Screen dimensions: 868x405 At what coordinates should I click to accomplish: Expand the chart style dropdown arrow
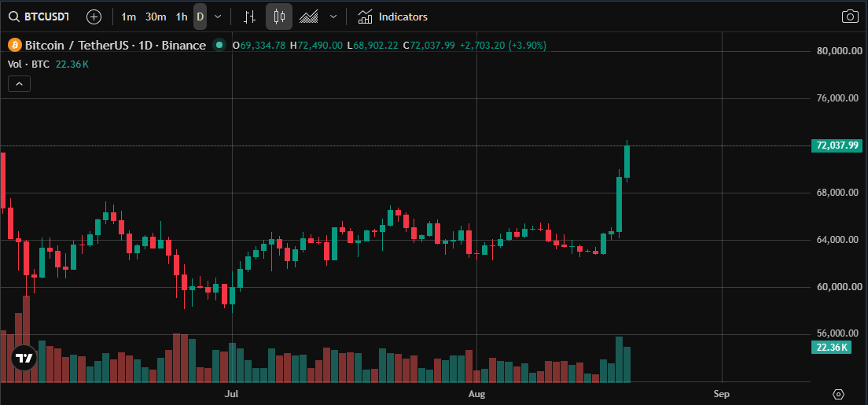pos(333,17)
